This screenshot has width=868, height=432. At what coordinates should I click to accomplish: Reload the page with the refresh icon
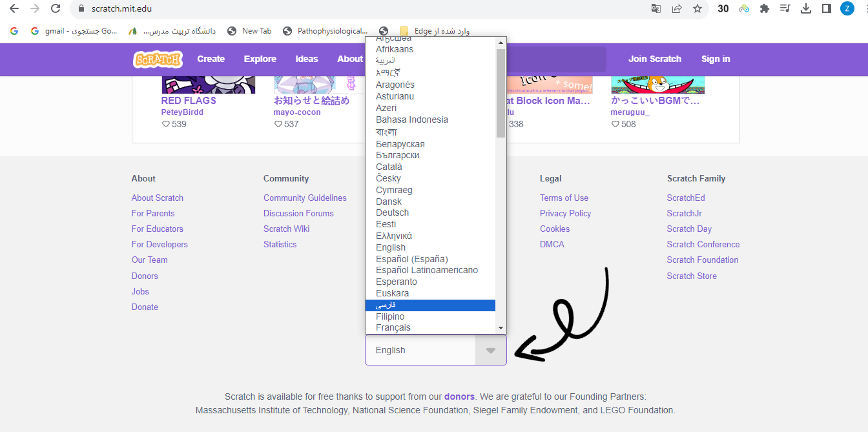pyautogui.click(x=56, y=9)
